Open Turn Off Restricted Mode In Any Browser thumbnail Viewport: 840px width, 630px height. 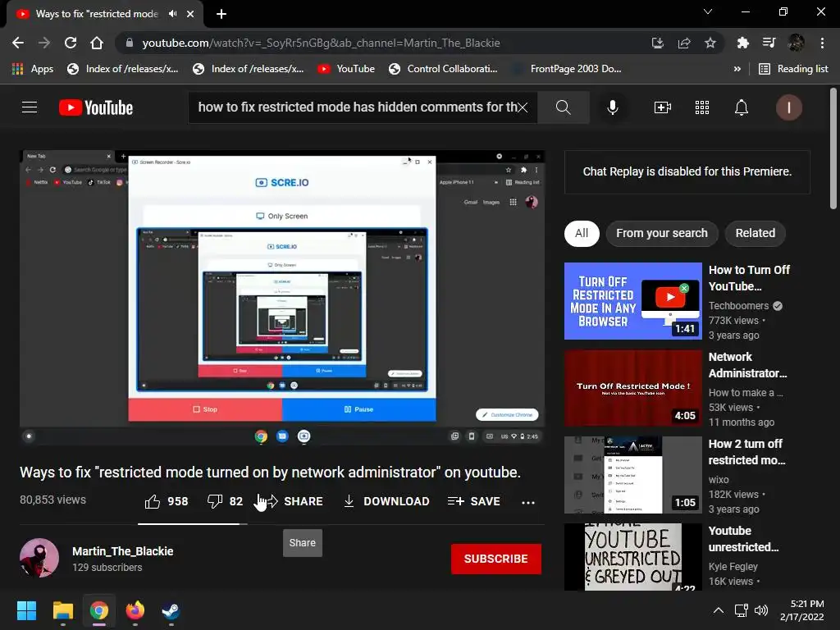633,301
